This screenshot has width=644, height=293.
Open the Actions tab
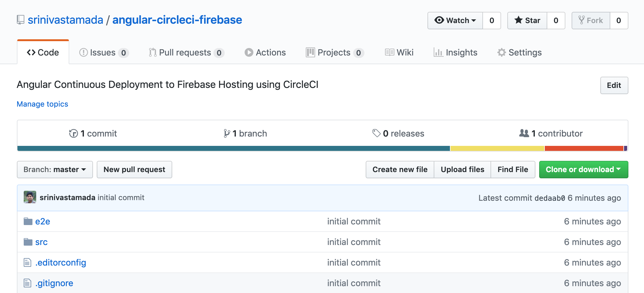click(x=265, y=52)
